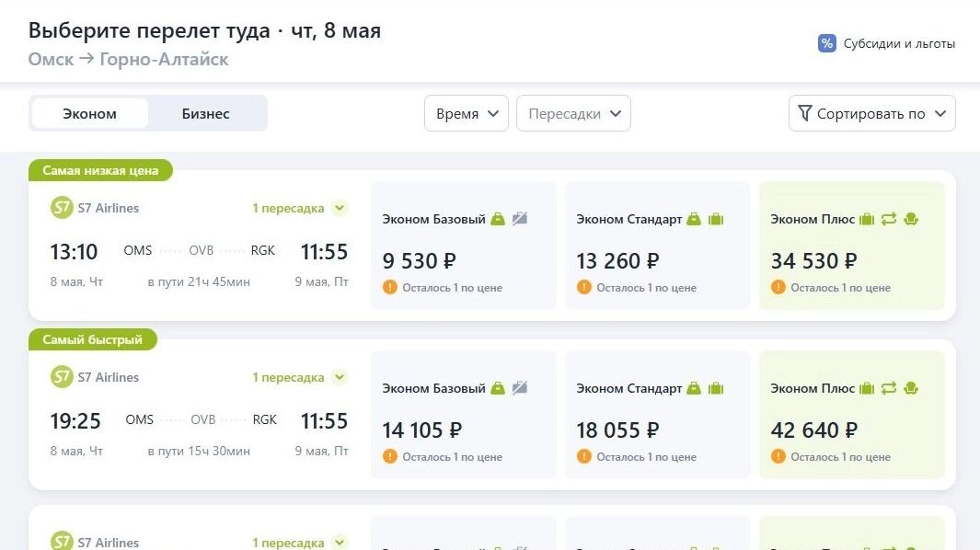This screenshot has width=980, height=550.
Task: Select Эконом Плюс fare card for 34 530 ₽
Action: click(851, 246)
